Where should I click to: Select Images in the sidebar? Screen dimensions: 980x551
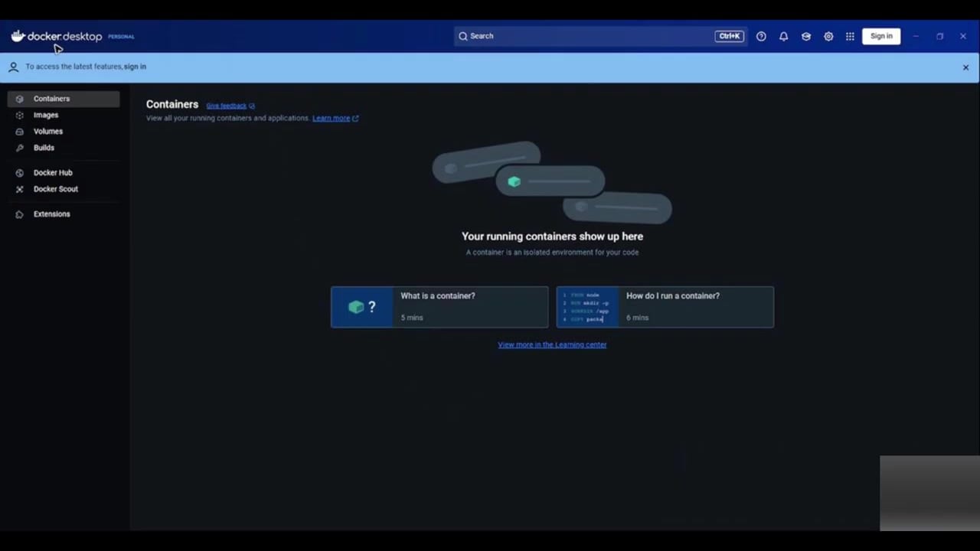(x=64, y=115)
